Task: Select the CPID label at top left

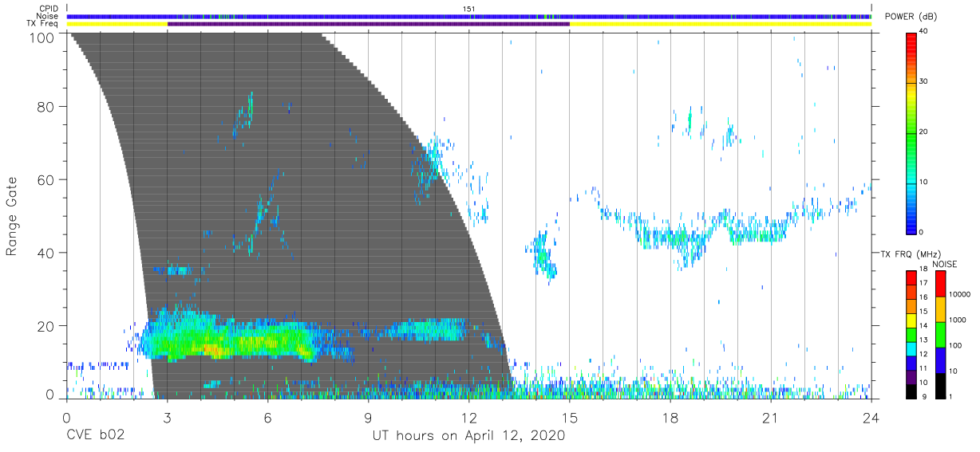Action: (49, 9)
